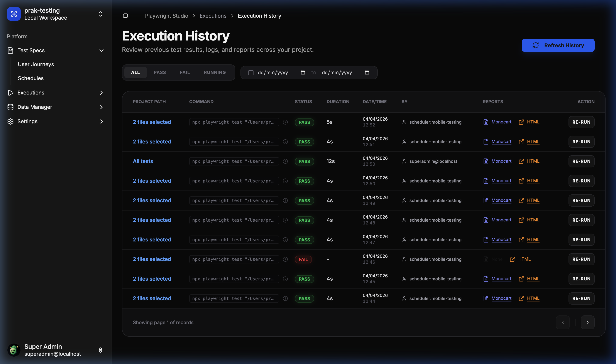616x364 pixels.
Task: Open Schedules in sidebar
Action: pos(31,78)
